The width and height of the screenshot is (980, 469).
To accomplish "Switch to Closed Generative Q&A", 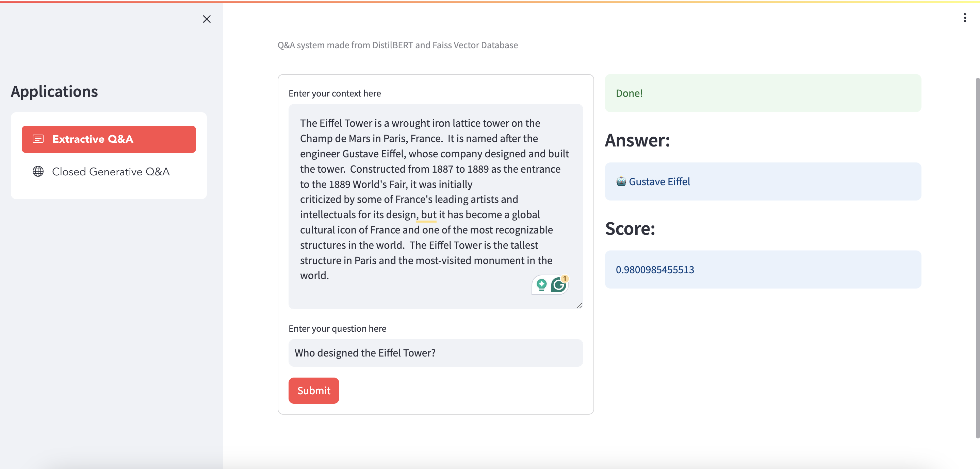I will pyautogui.click(x=110, y=171).
